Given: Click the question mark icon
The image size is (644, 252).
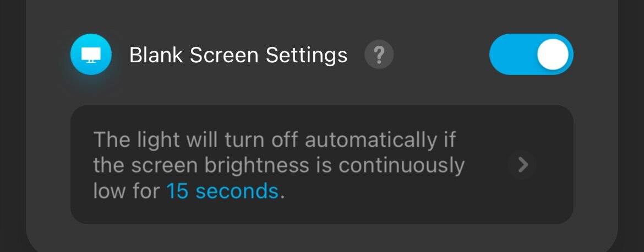Looking at the screenshot, I should pyautogui.click(x=379, y=55).
